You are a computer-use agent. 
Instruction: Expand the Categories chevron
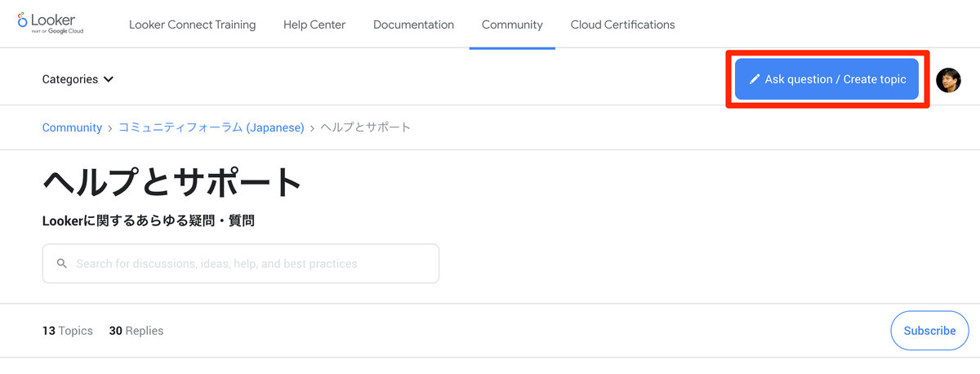coord(109,80)
